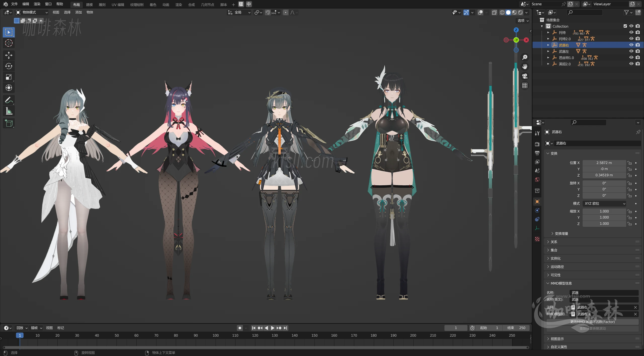644x356 pixels.
Task: Activate the 3D Cursor tool
Action: point(9,43)
